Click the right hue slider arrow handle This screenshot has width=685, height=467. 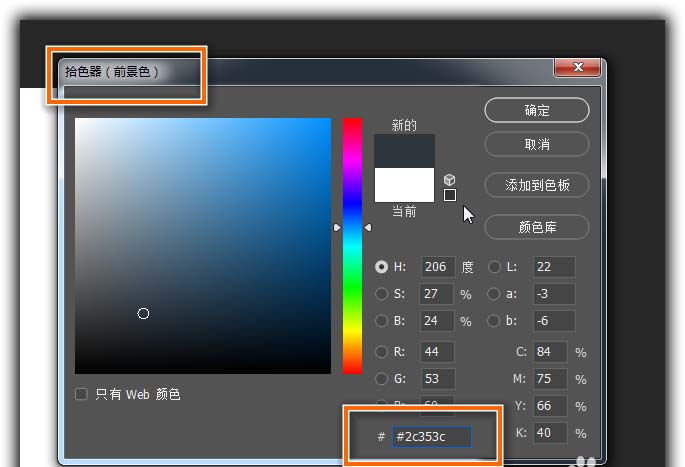(368, 228)
